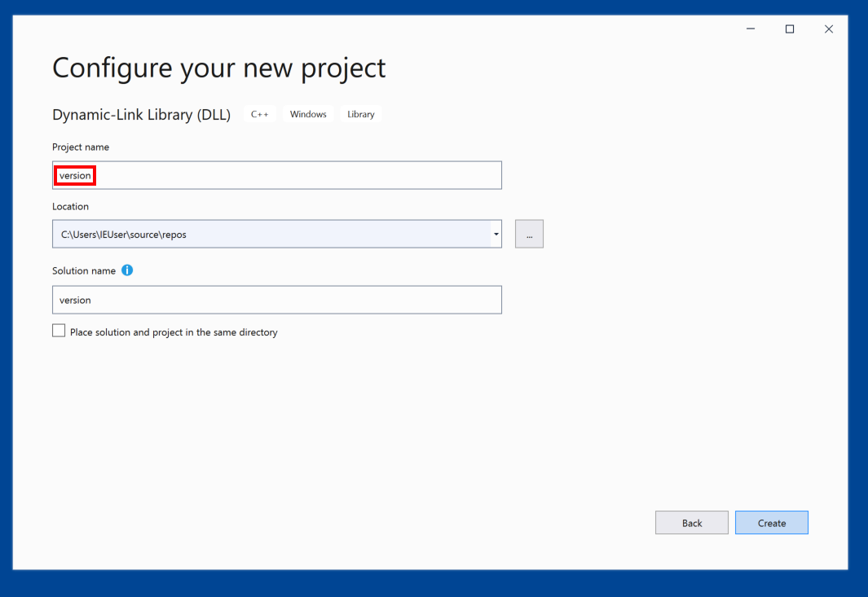
Task: Click the Solution name field label
Action: (x=84, y=270)
